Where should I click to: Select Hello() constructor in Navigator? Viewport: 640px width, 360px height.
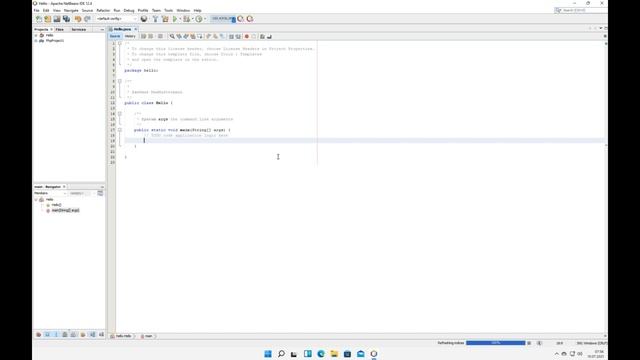pyautogui.click(x=56, y=205)
